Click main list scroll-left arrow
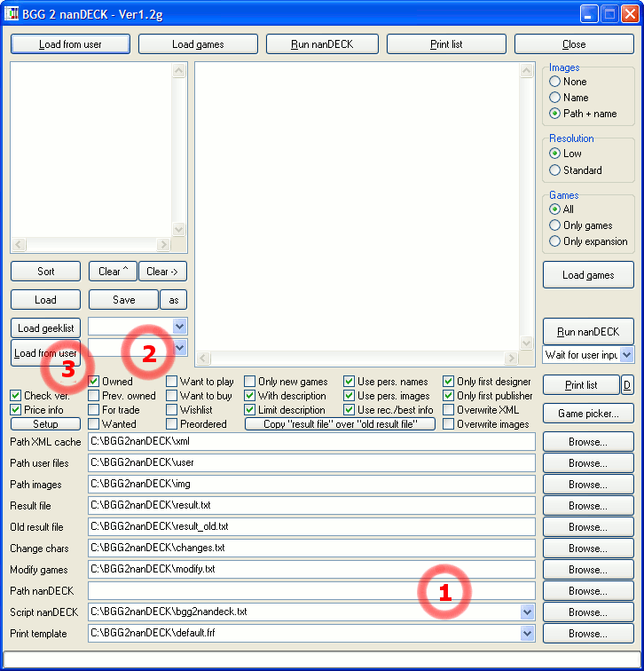 pyautogui.click(x=203, y=358)
